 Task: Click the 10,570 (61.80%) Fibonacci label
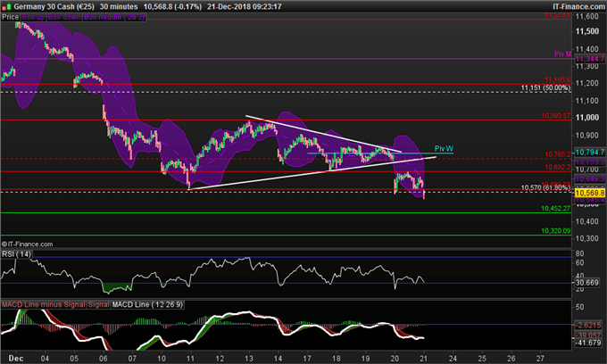point(545,187)
